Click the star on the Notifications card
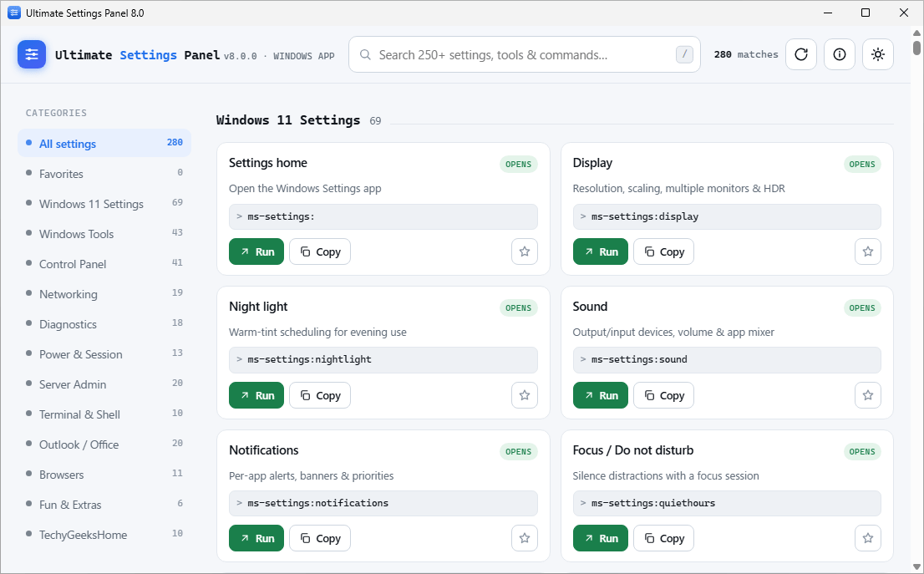 point(524,538)
